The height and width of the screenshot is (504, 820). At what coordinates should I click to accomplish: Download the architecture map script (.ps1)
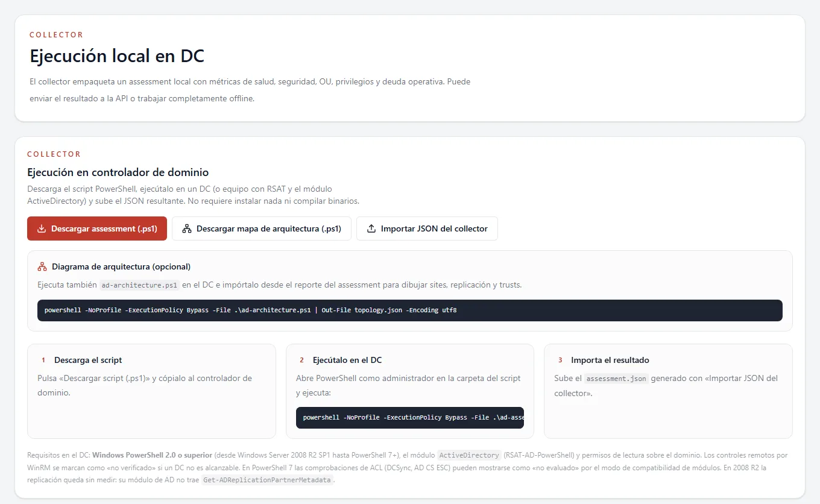point(262,228)
